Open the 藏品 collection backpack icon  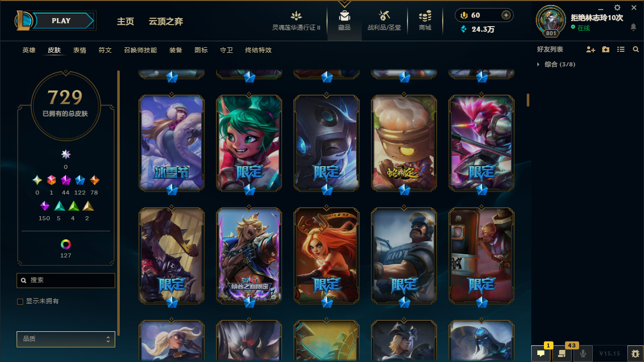[345, 16]
